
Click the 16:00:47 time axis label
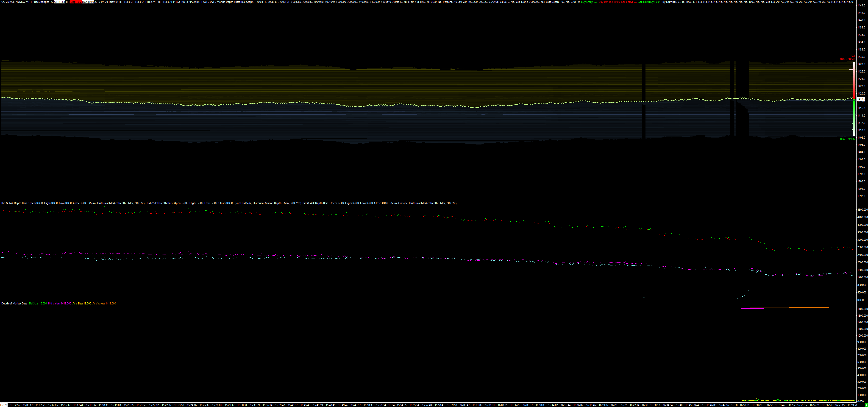click(x=465, y=405)
